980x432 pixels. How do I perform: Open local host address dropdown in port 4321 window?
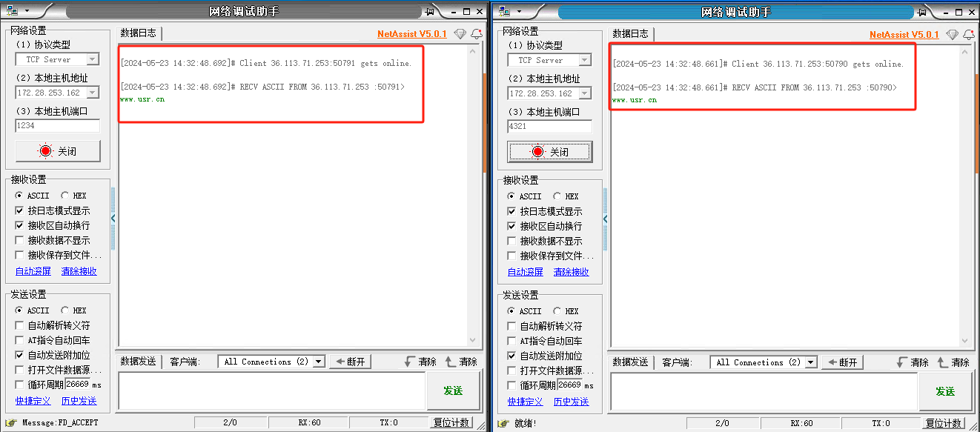click(x=585, y=93)
